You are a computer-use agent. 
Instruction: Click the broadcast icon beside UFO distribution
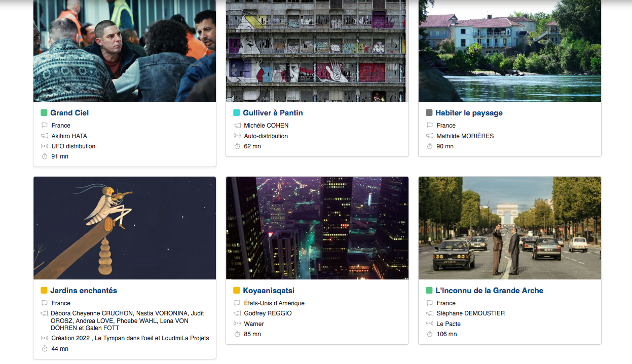[44, 146]
